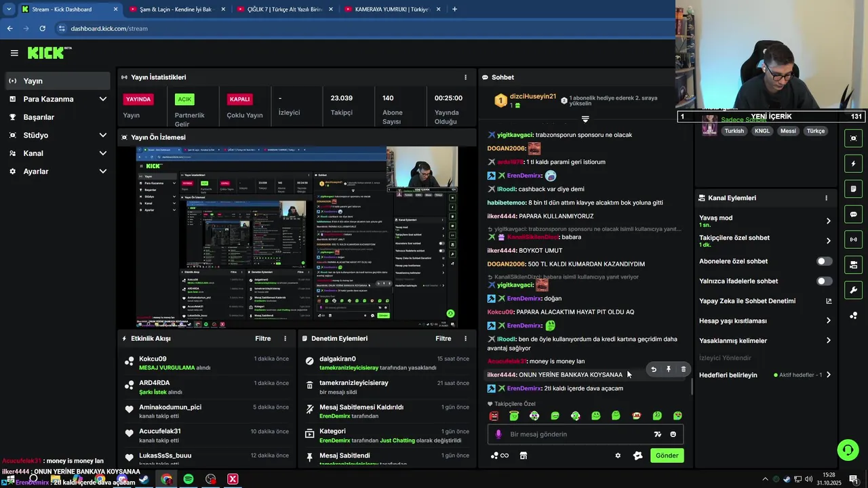The height and width of the screenshot is (488, 868).
Task: Switch to KAMERAYA YUMRUK browser tab
Action: point(392,9)
